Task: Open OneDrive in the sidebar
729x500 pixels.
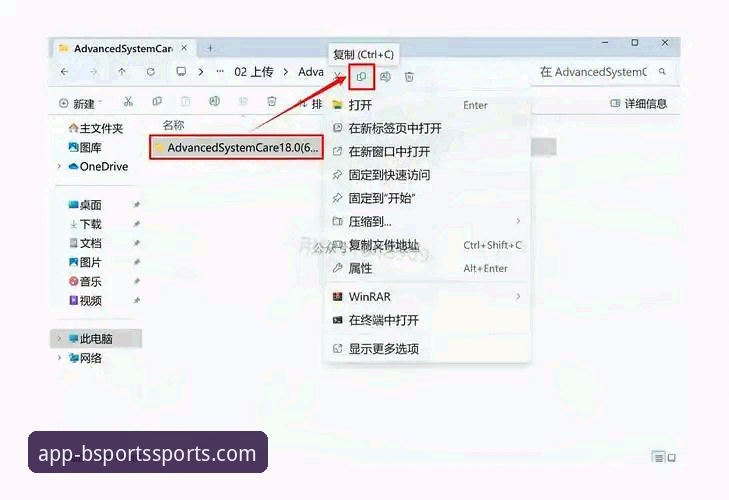Action: coord(98,167)
